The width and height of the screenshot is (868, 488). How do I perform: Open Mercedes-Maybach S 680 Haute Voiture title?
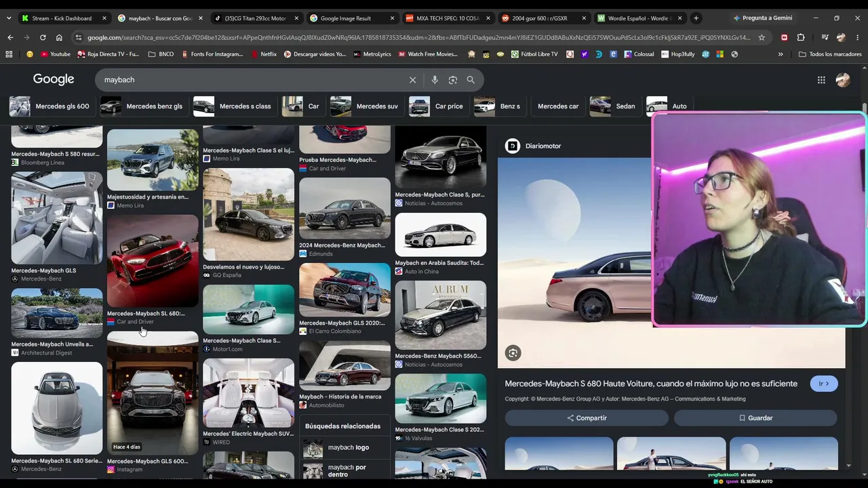coord(651,384)
